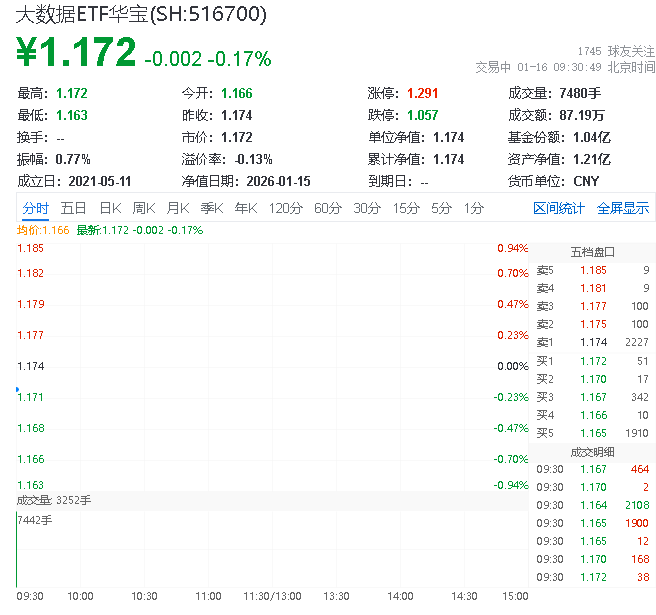656x615 pixels.
Task: Click the 溢价率 value -0.13%
Action: (x=254, y=159)
